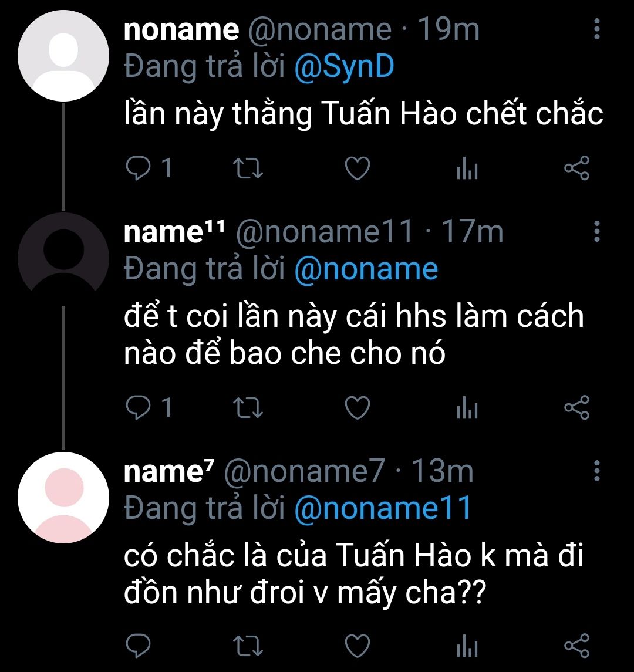Open name⁷'s pink profile avatar

tap(64, 497)
